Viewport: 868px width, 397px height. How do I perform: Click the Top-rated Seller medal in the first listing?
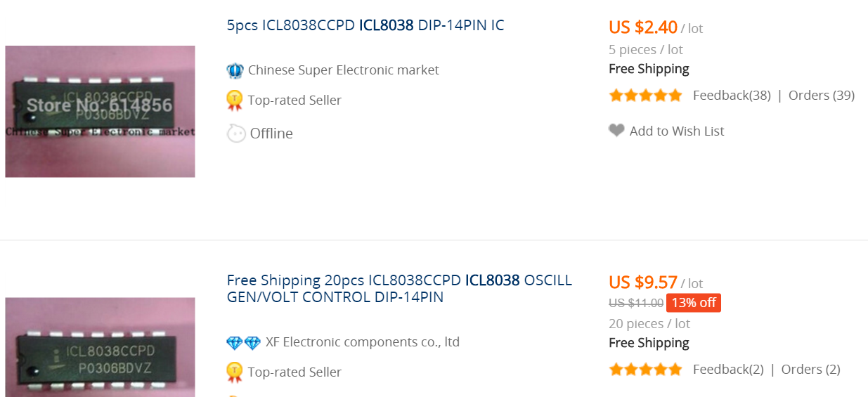click(235, 100)
